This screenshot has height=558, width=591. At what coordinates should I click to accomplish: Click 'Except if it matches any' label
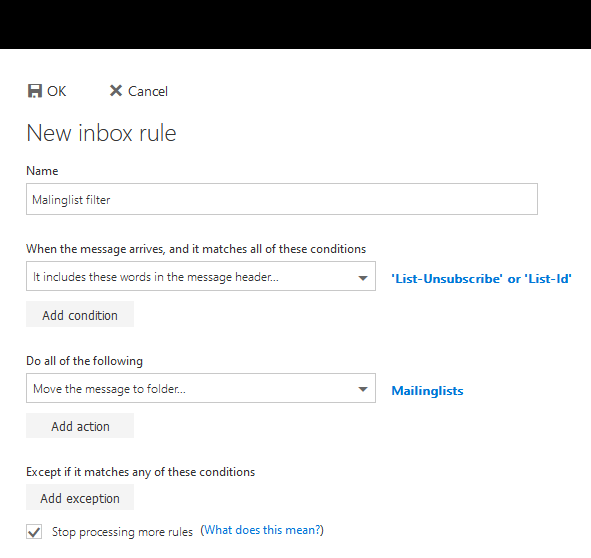coord(141,472)
